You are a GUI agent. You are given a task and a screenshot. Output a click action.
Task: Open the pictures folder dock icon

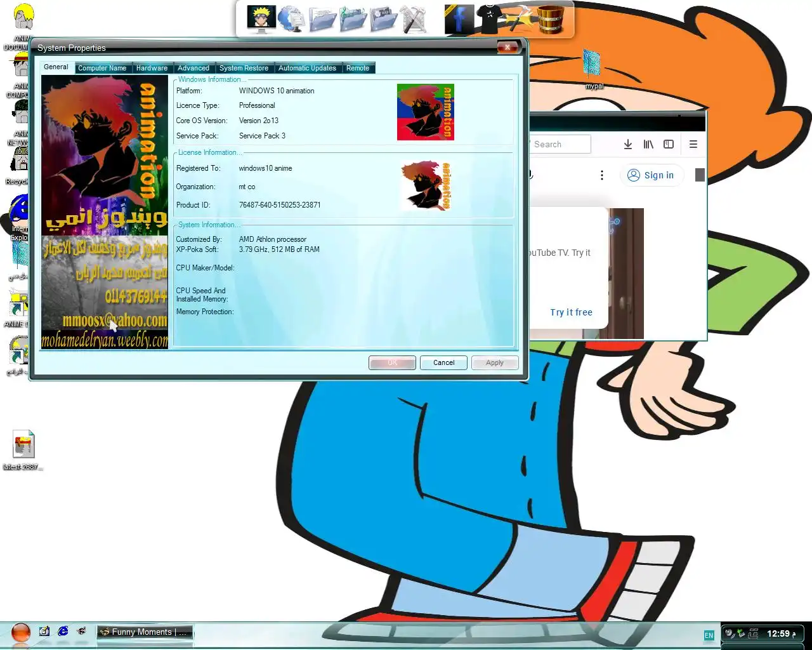coord(383,19)
